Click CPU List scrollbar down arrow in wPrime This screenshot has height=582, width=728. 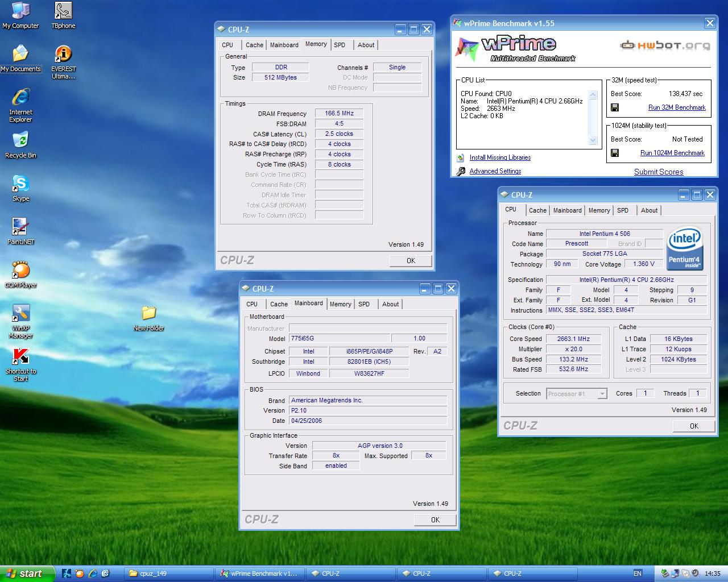(x=593, y=140)
